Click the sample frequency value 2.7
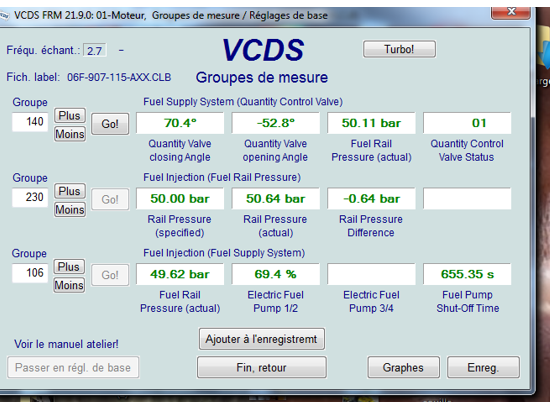 [x=95, y=51]
